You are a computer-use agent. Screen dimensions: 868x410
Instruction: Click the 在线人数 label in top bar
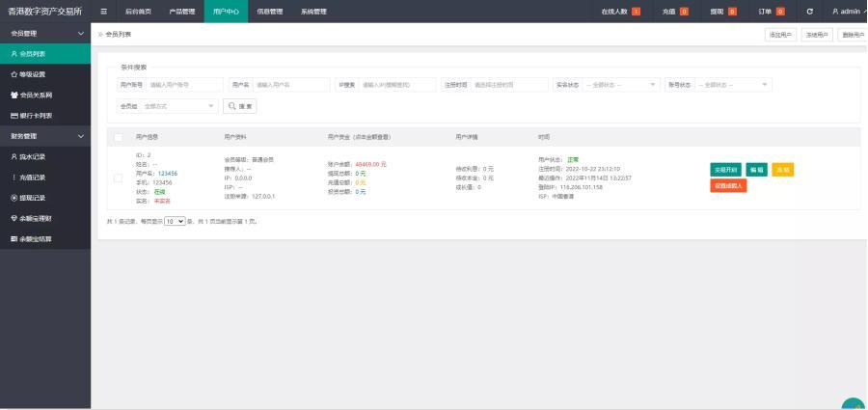coord(614,11)
